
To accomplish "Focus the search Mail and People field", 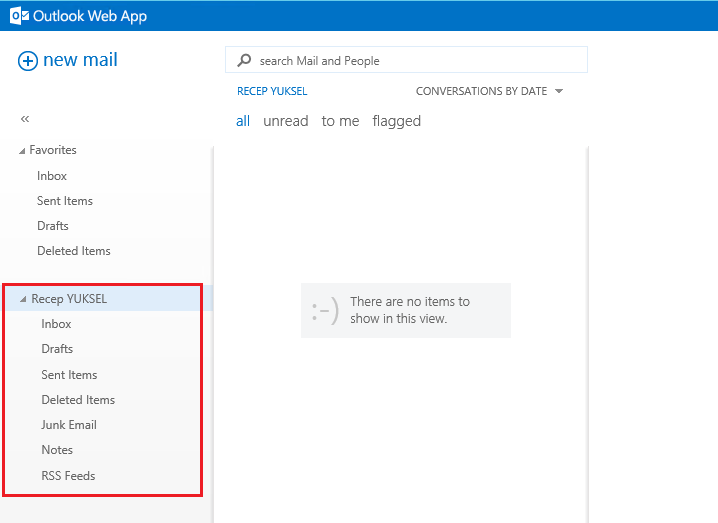I will [406, 60].
